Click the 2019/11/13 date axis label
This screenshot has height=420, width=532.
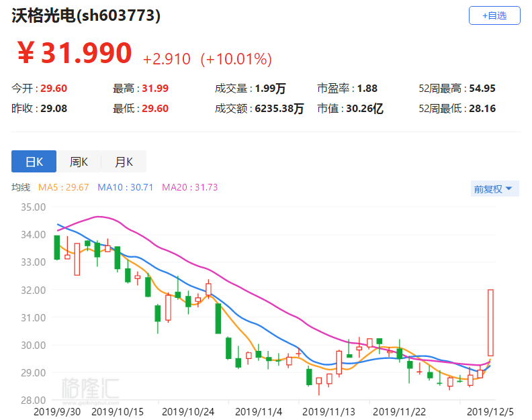328,412
